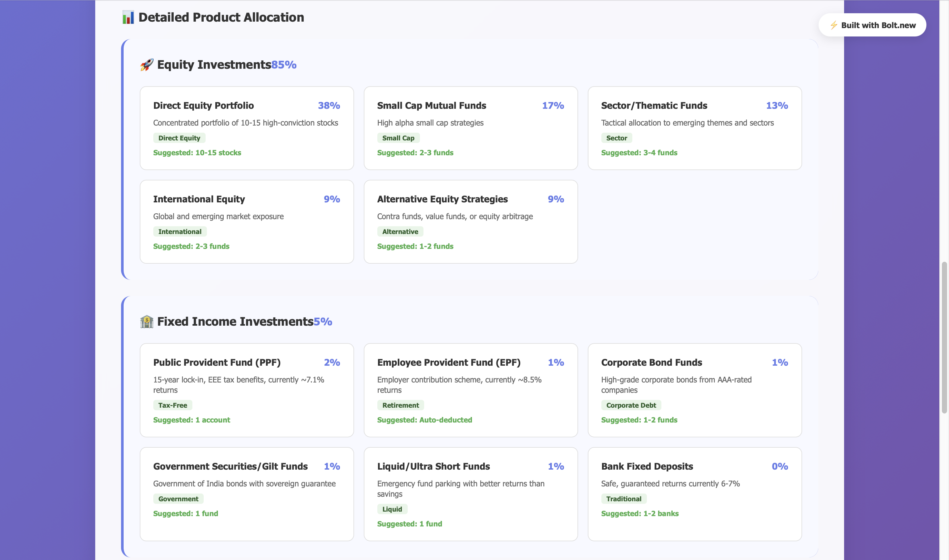Click Suggested: 1-2 banks text
949x560 pixels.
coord(639,514)
